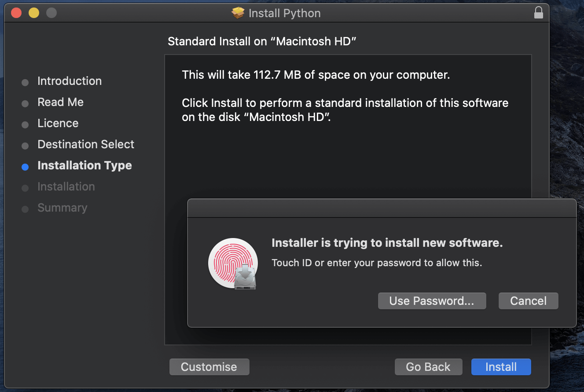Cancel the Touch ID authentication prompt

coord(528,301)
